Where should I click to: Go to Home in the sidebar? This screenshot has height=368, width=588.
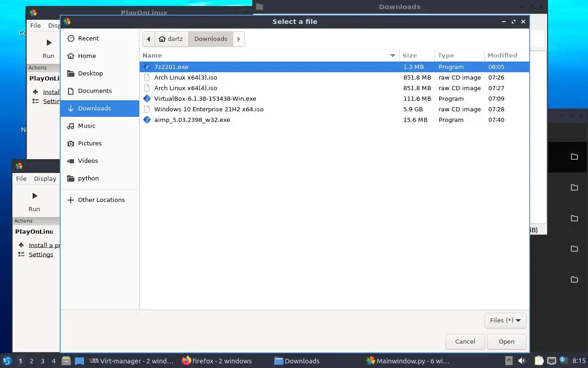click(x=100, y=56)
